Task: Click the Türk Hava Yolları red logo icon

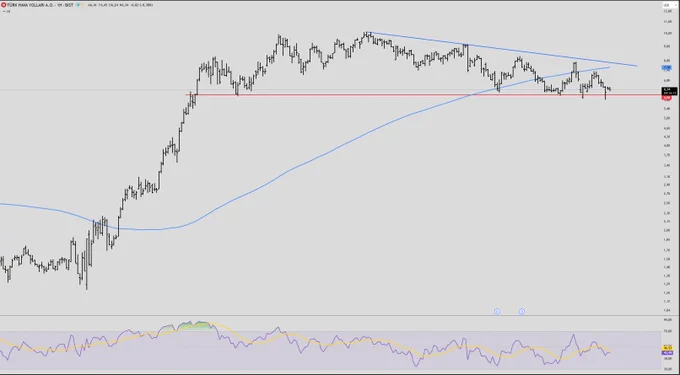Action: 3,5
